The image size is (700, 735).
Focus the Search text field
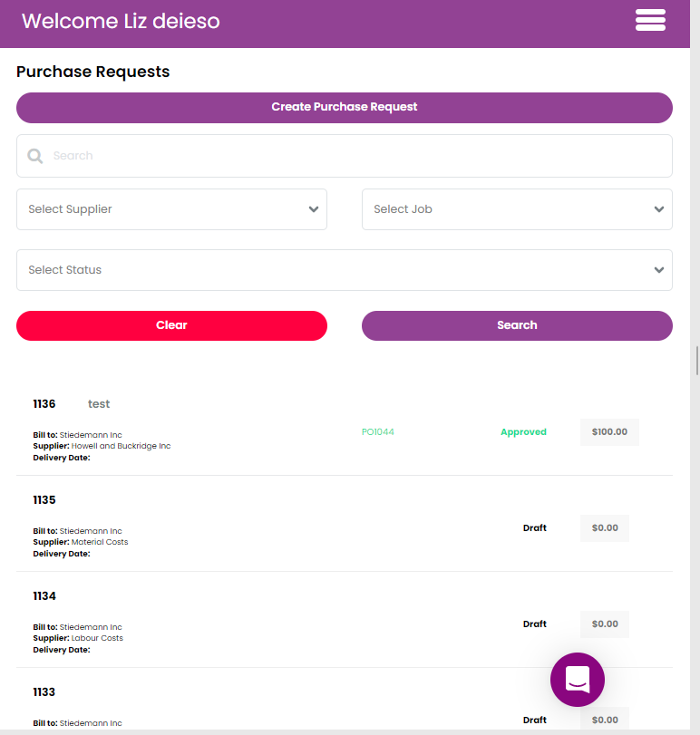(x=345, y=156)
